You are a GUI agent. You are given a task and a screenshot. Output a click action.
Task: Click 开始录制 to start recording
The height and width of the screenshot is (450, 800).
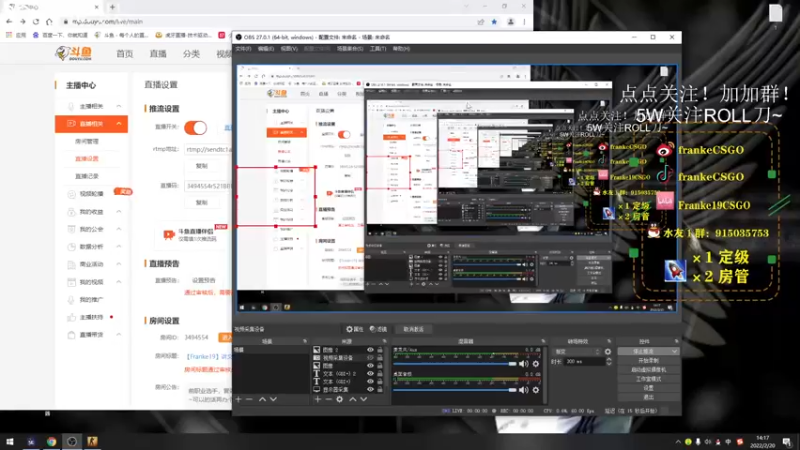(648, 361)
